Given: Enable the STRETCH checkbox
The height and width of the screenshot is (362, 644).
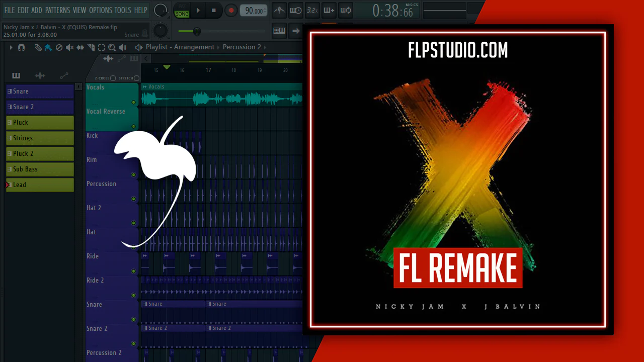Looking at the screenshot, I should [136, 78].
